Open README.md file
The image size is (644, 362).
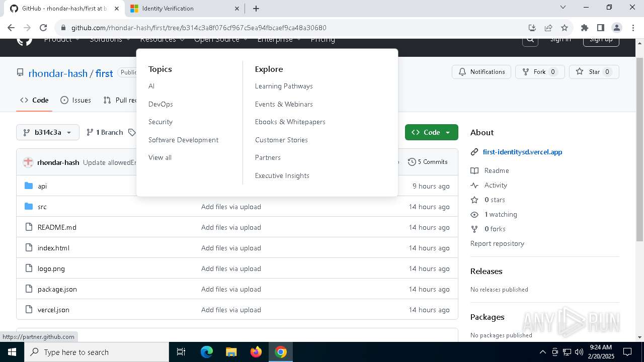pos(57,227)
